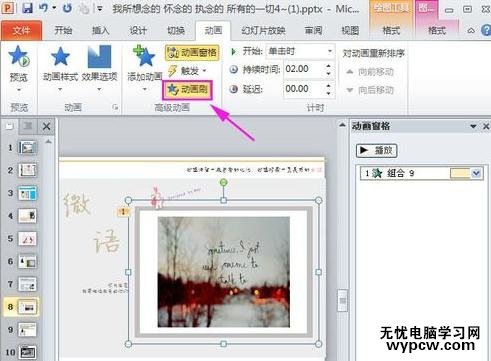Viewport: 491px width, 361px height.
Task: Switch to the 设计 ribbon tab
Action: point(138,31)
